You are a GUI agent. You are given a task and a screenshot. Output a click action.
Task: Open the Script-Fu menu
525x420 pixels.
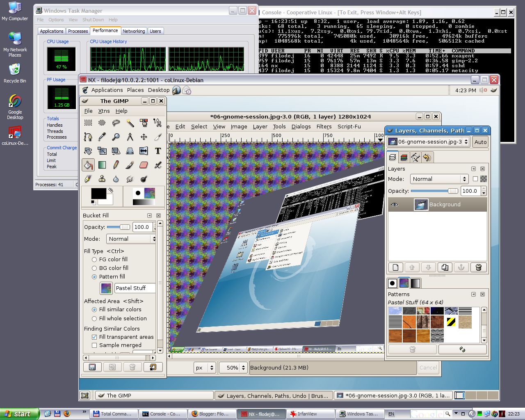coord(349,126)
